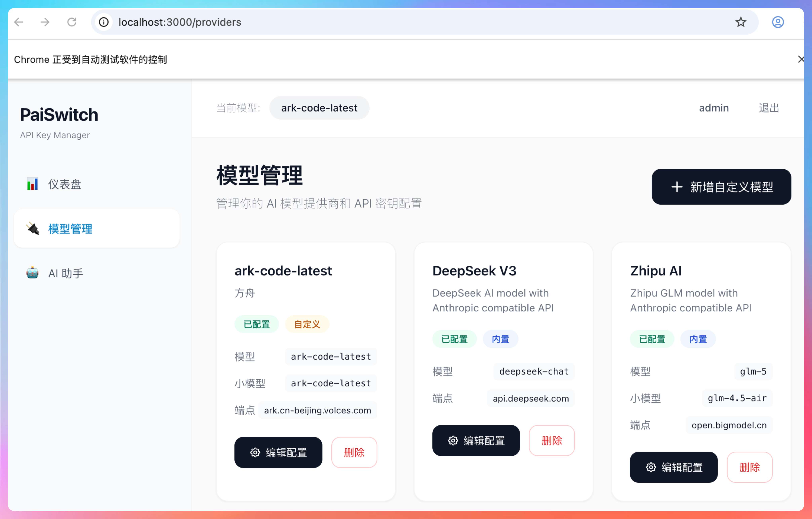Click the browser forward arrow icon
The image size is (812, 519).
45,22
